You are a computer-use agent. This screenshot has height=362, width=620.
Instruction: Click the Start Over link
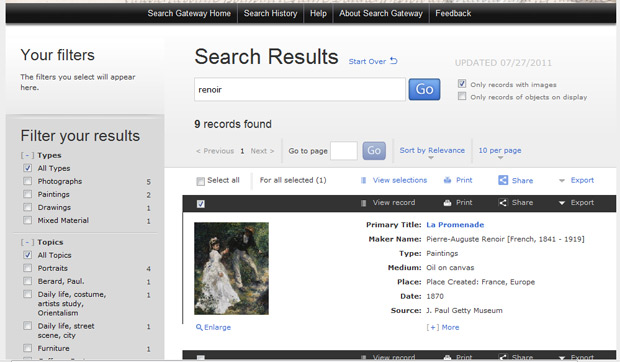[x=367, y=61]
